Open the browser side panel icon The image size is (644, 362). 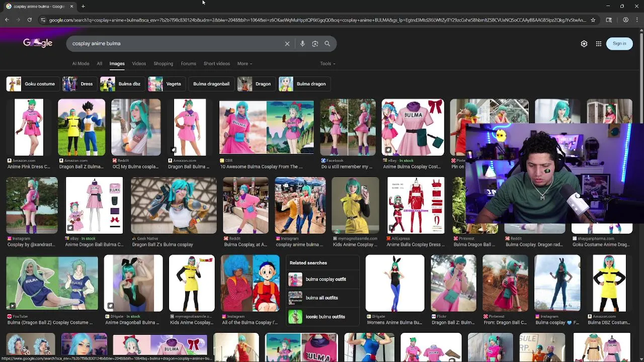tap(609, 20)
